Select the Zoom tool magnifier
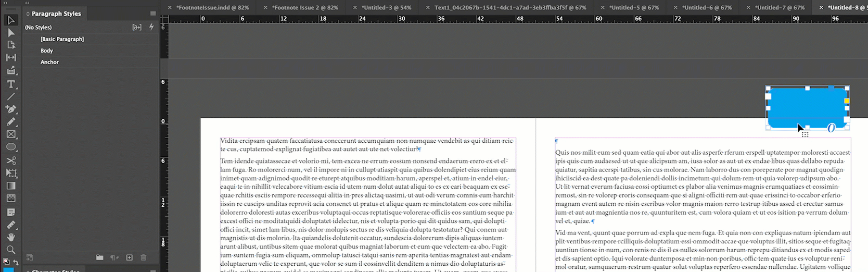Screen dimensions: 868x272 coord(11,250)
